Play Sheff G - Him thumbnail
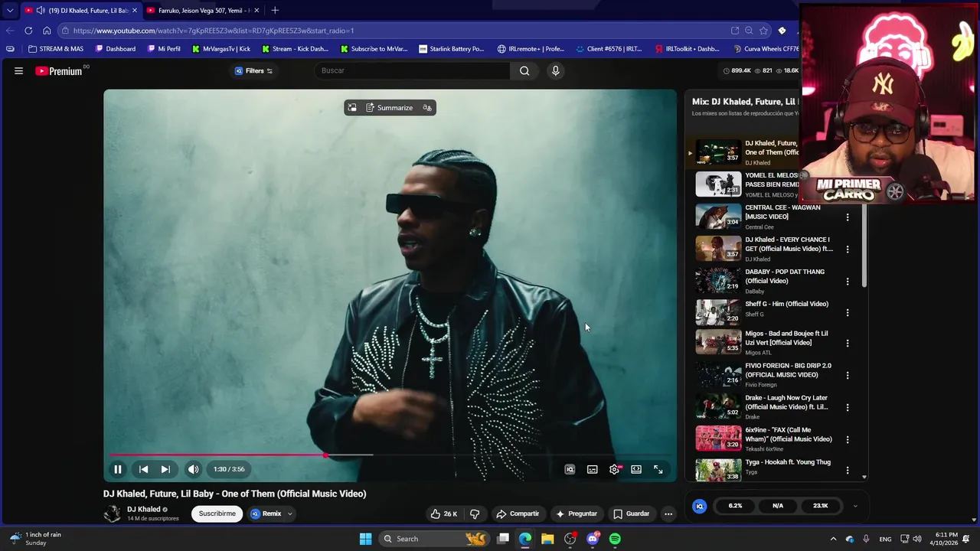Viewport: 980px width, 551px height. click(718, 312)
